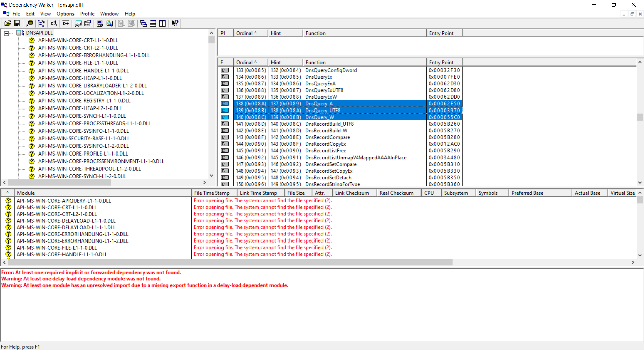Click the Configure Module Search Order magnifier icon
Image resolution: width=644 pixels, height=350 pixels.
pyautogui.click(x=110, y=23)
